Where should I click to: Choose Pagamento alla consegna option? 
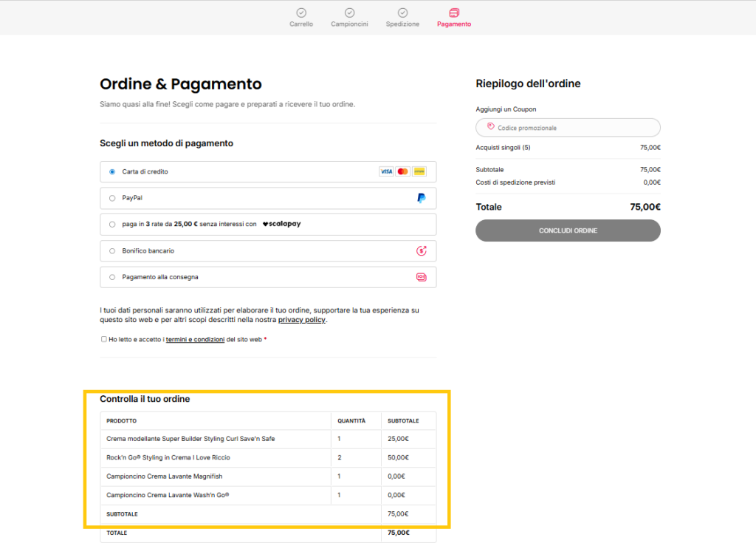[112, 277]
